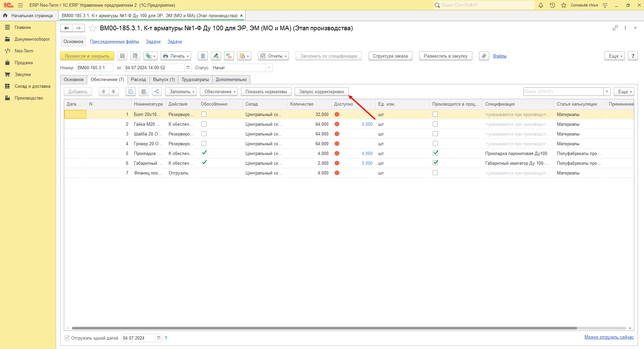
Task: Open calendar picker for document date
Action: [188, 68]
